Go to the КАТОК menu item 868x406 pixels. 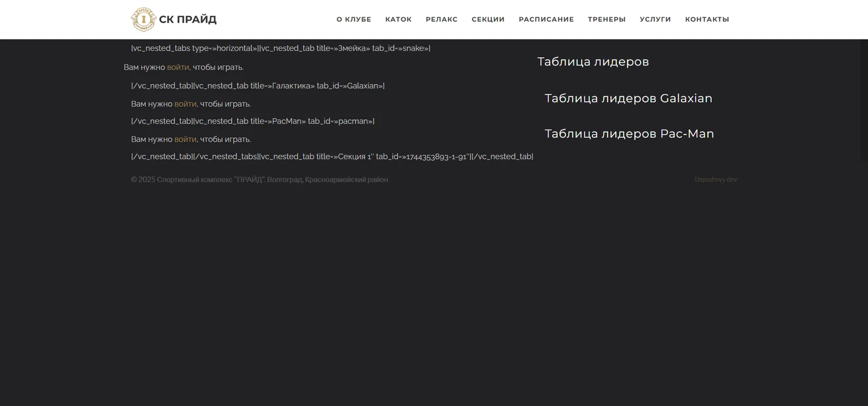click(x=398, y=20)
